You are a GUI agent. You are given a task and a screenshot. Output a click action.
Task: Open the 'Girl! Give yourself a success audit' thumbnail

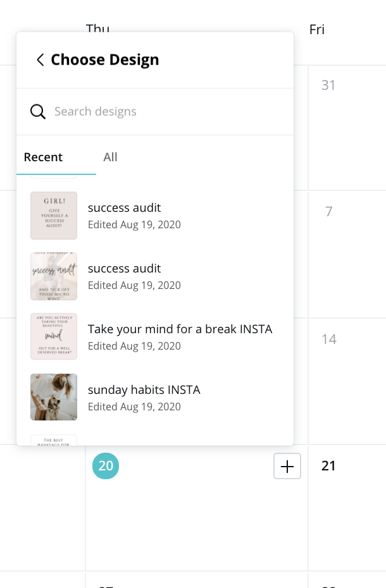(x=54, y=216)
